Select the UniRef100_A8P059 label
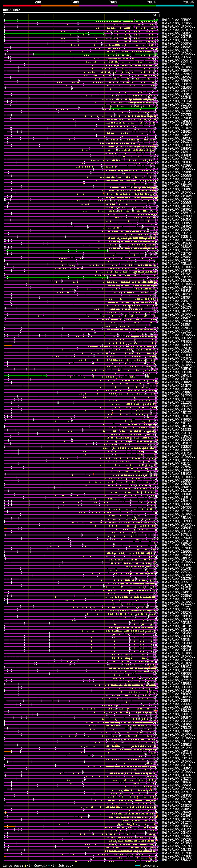Image resolution: width=197 pixels, height=868 pixels. (177, 223)
